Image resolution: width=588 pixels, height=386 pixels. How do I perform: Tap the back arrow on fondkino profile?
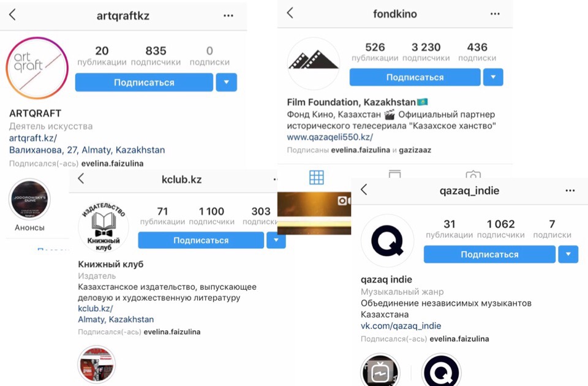(x=290, y=13)
